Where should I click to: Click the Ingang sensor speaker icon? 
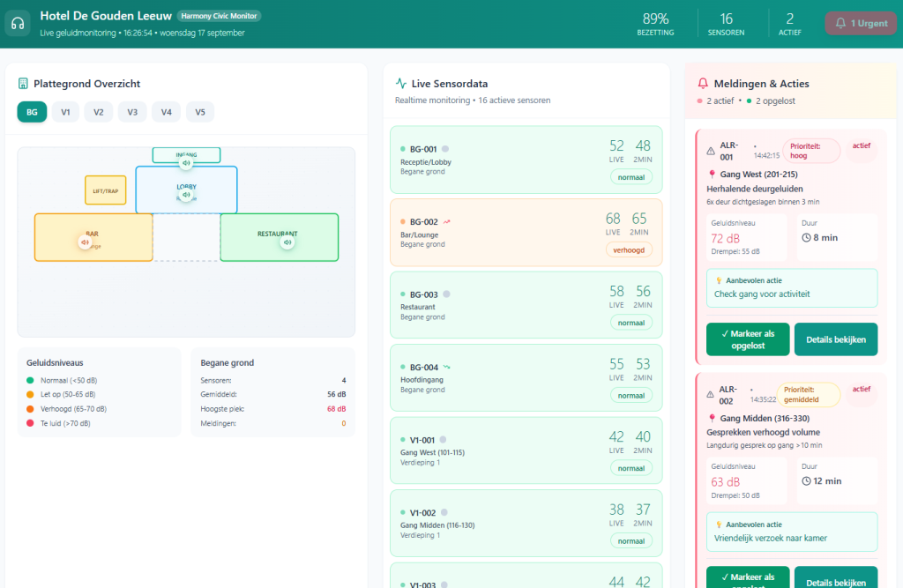coord(186,163)
